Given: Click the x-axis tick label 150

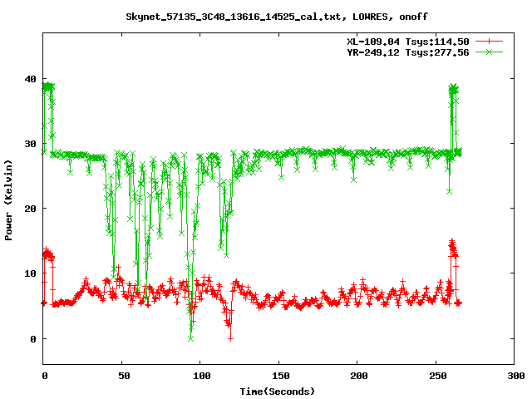Looking at the screenshot, I should pyautogui.click(x=281, y=376).
